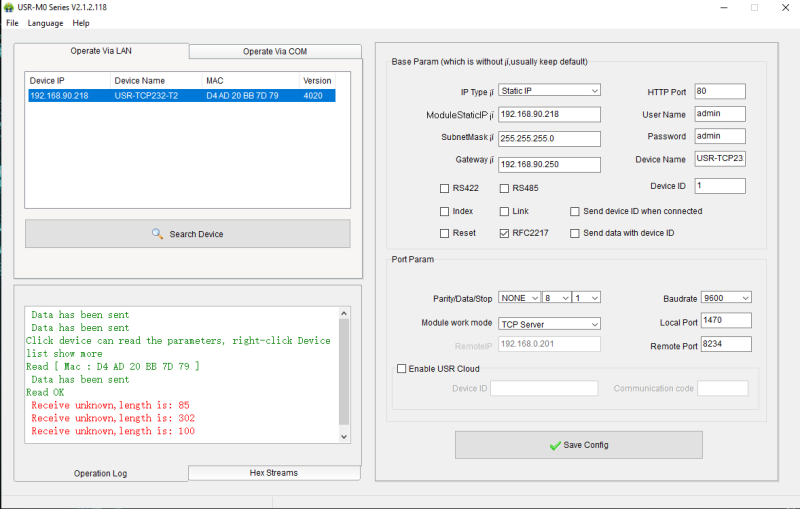The width and height of the screenshot is (800, 509).
Task: Click log line 'Receive unknown, length is: 85'
Action: pyautogui.click(x=110, y=405)
